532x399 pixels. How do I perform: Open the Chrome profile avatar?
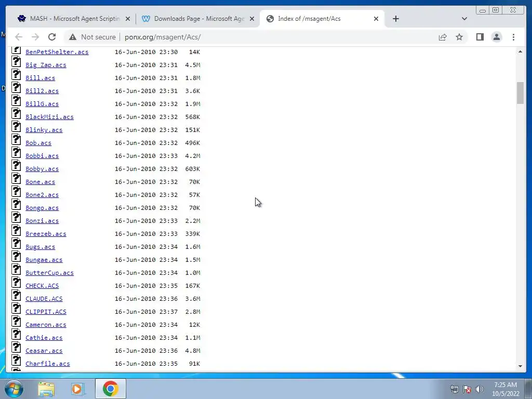point(496,37)
